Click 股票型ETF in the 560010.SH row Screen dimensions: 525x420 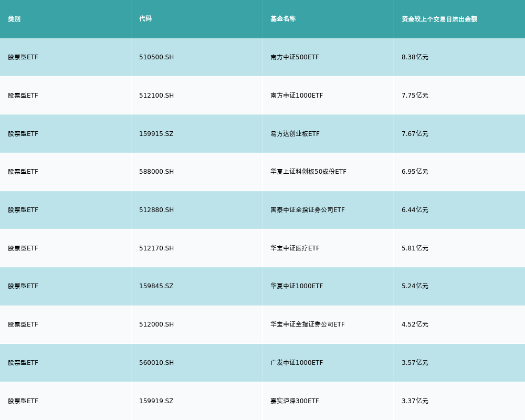coord(23,363)
